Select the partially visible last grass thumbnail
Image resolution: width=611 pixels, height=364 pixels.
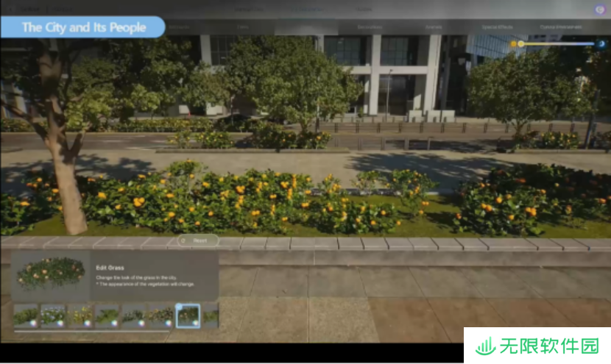(211, 315)
